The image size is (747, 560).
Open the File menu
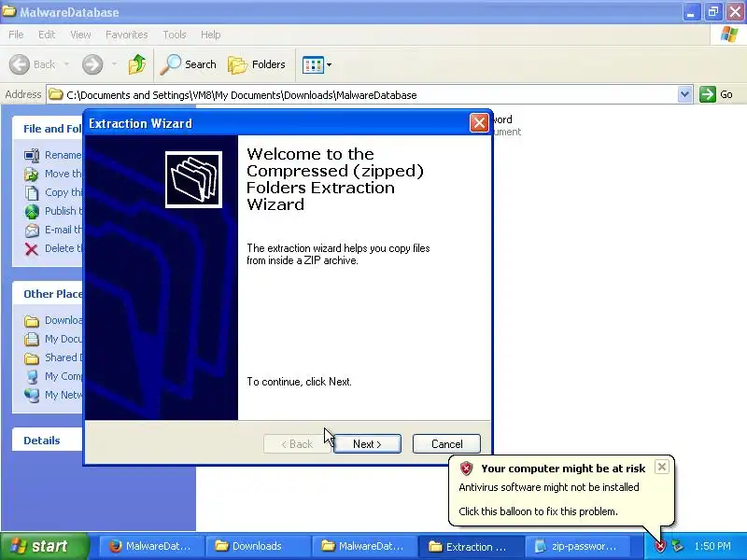coord(16,35)
